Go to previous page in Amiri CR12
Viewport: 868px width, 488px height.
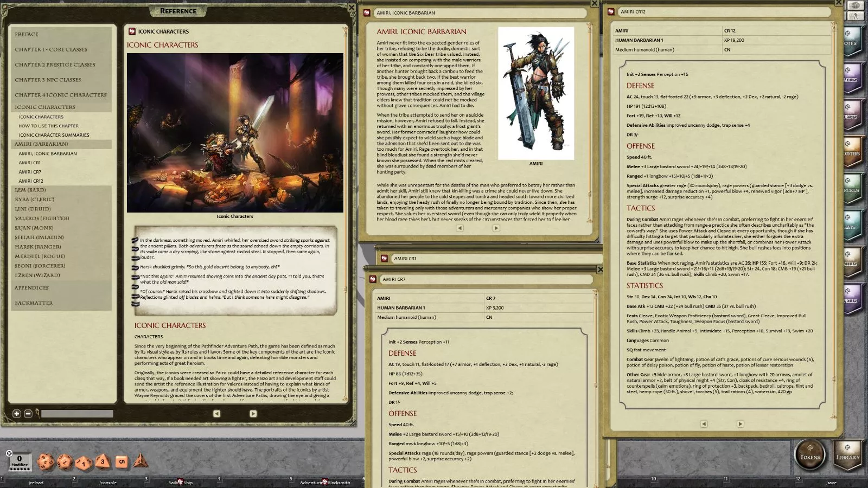[704, 424]
